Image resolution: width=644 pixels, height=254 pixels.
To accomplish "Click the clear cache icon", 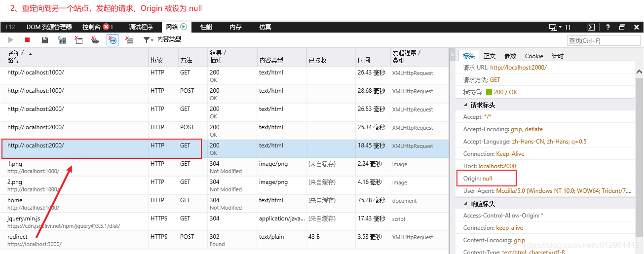I will 78,40.
